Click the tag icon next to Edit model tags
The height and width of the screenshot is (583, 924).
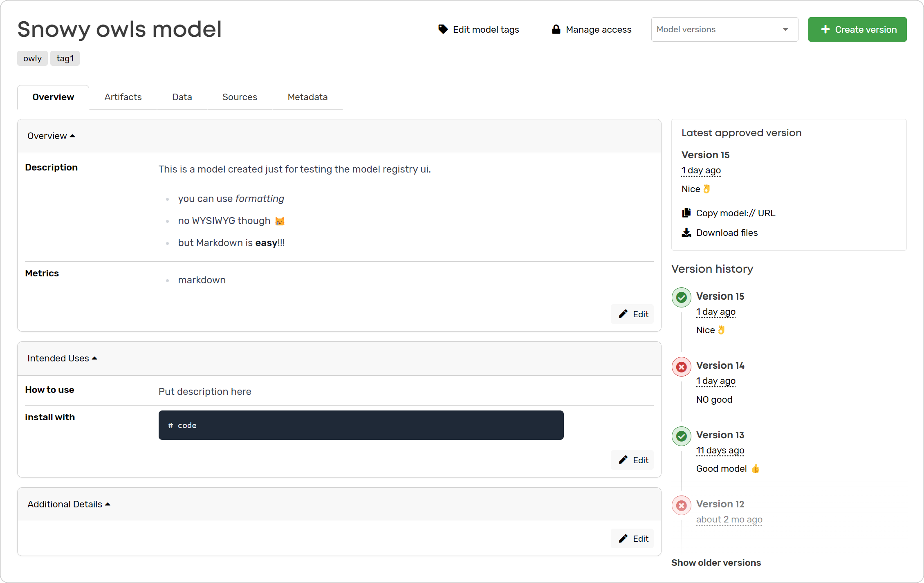[443, 29]
